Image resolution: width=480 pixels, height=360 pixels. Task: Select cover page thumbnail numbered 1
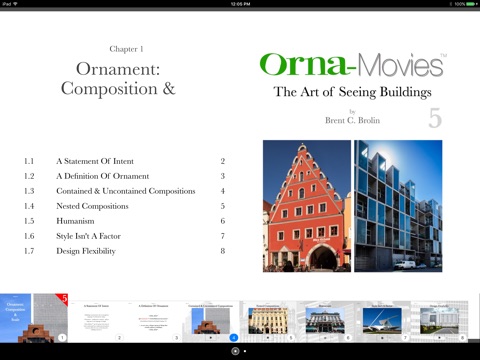pyautogui.click(x=34, y=318)
